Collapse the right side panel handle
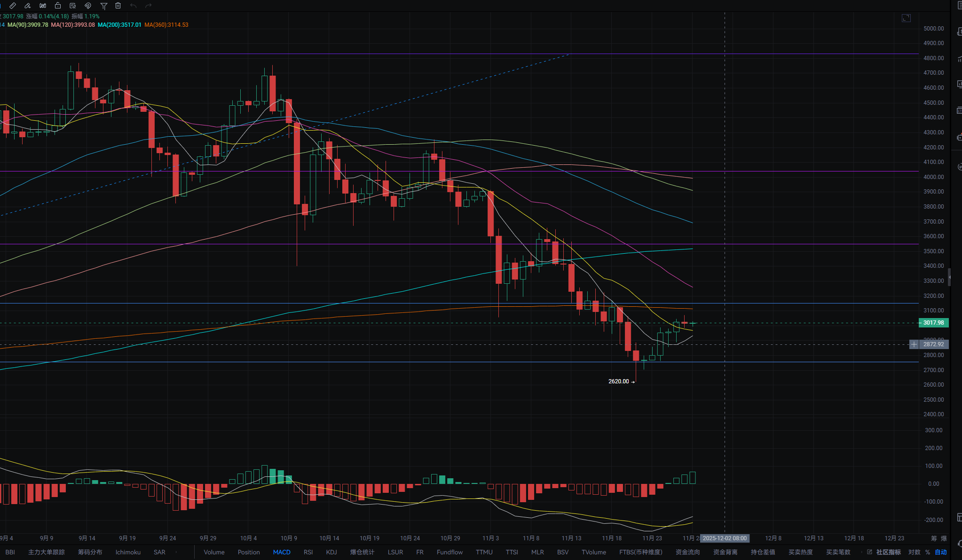 [x=949, y=277]
